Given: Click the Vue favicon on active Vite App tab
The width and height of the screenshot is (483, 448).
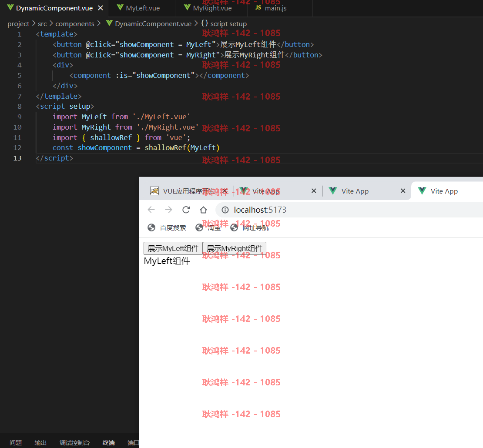Looking at the screenshot, I should pos(422,191).
